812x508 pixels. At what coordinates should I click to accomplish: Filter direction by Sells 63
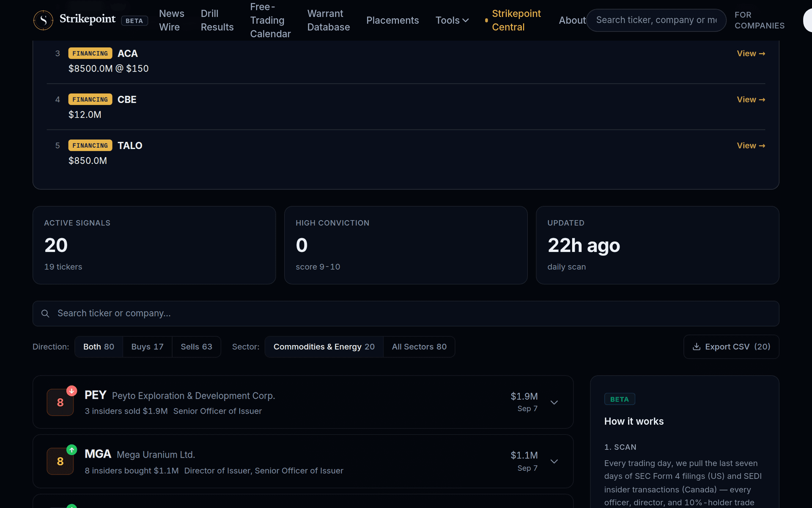196,347
